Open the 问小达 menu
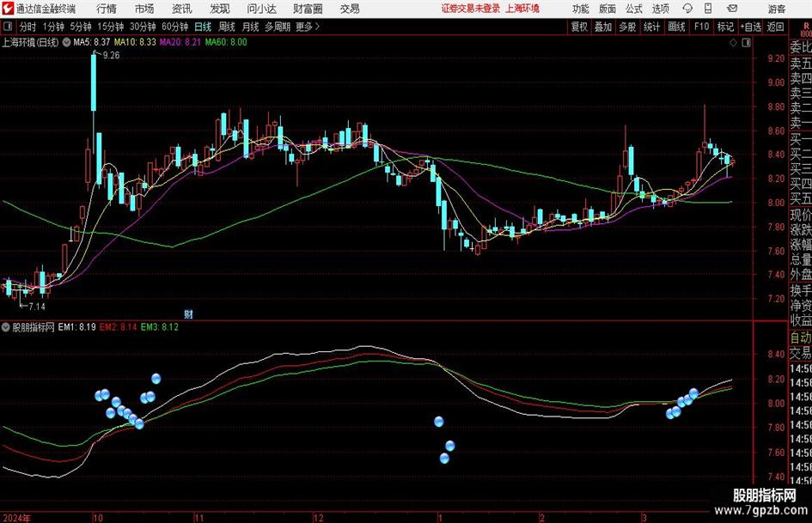Image resolution: width=812 pixels, height=523 pixels. [x=261, y=9]
